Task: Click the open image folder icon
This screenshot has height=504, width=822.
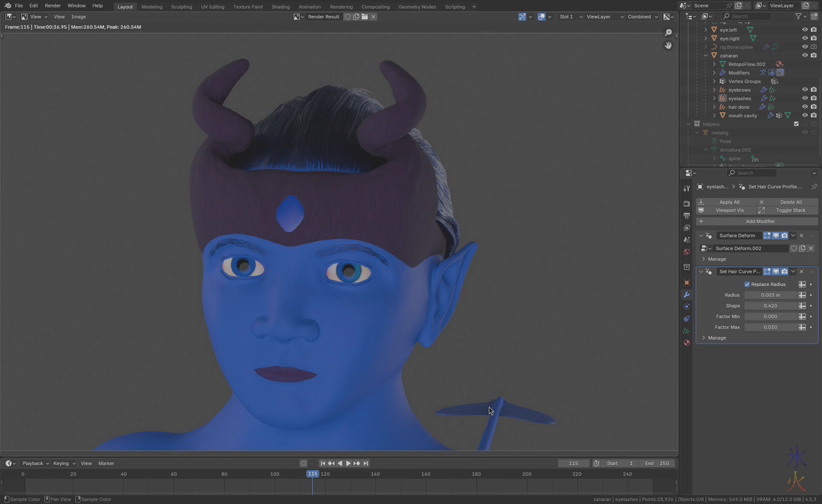Action: click(x=365, y=16)
